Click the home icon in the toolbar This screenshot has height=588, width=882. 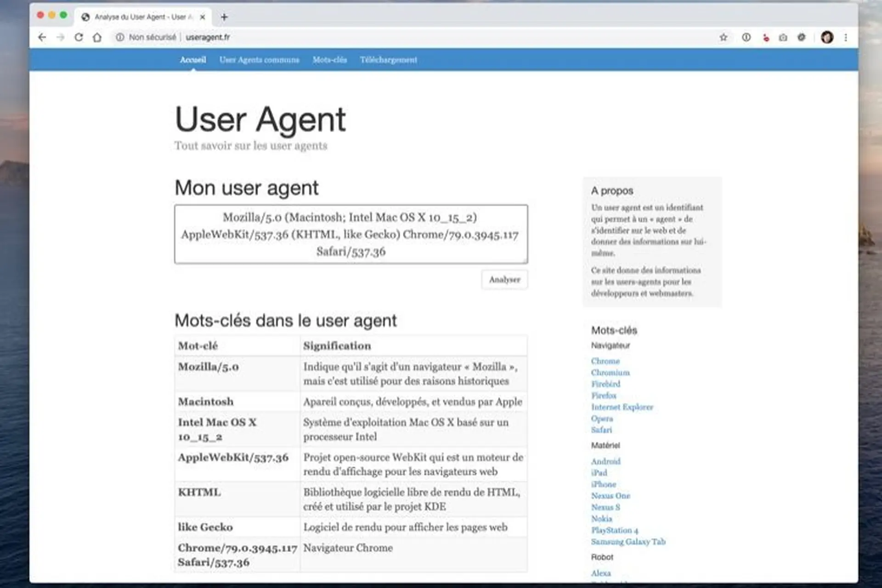(97, 38)
